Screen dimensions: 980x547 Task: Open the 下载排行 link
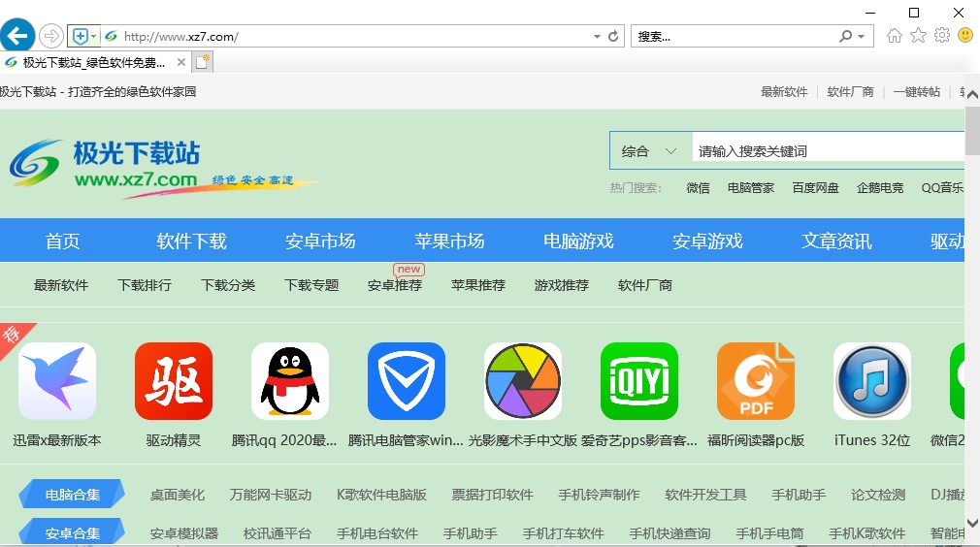coord(145,285)
